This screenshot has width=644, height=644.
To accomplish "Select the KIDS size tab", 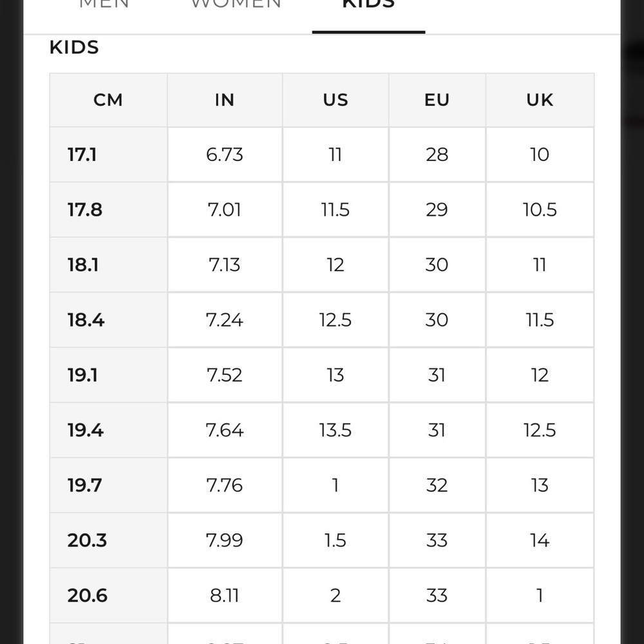I will (x=368, y=4).
